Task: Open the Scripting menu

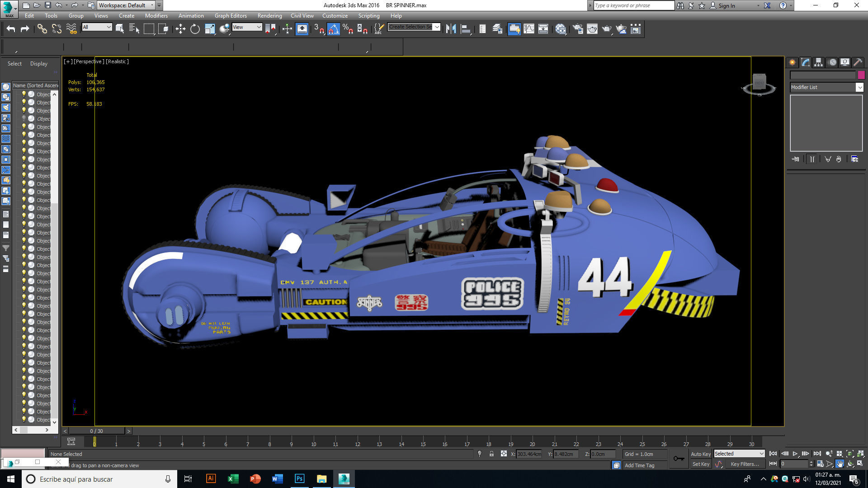Action: click(x=369, y=15)
